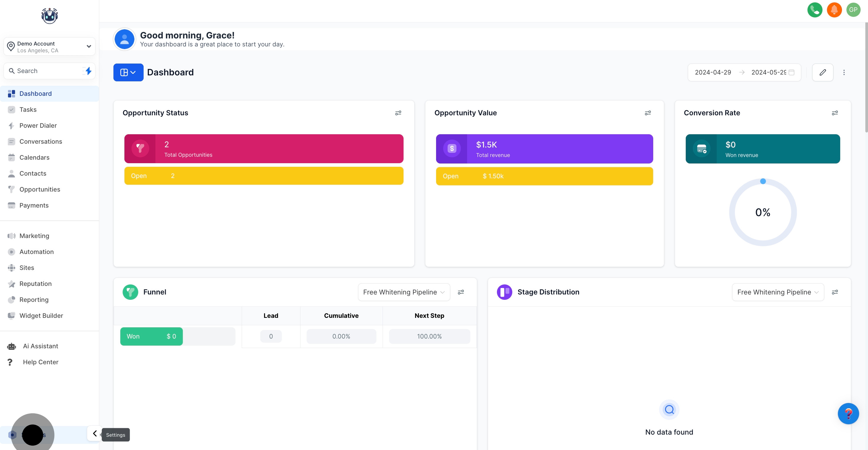
Task: Open Conversations from the sidebar
Action: 40,141
